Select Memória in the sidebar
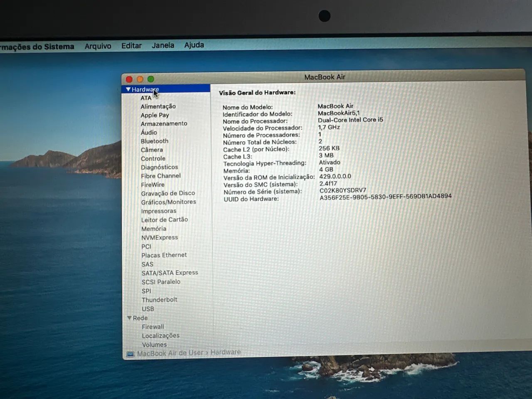Screen dimensions: 532x399 pos(153,229)
